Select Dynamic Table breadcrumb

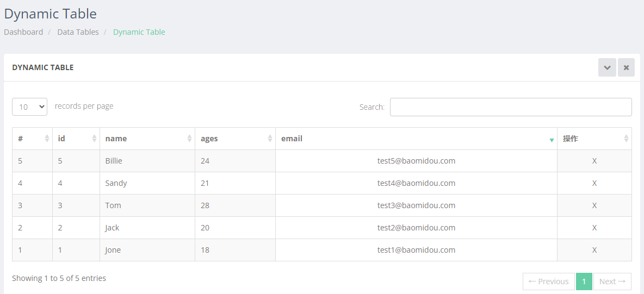tap(139, 32)
